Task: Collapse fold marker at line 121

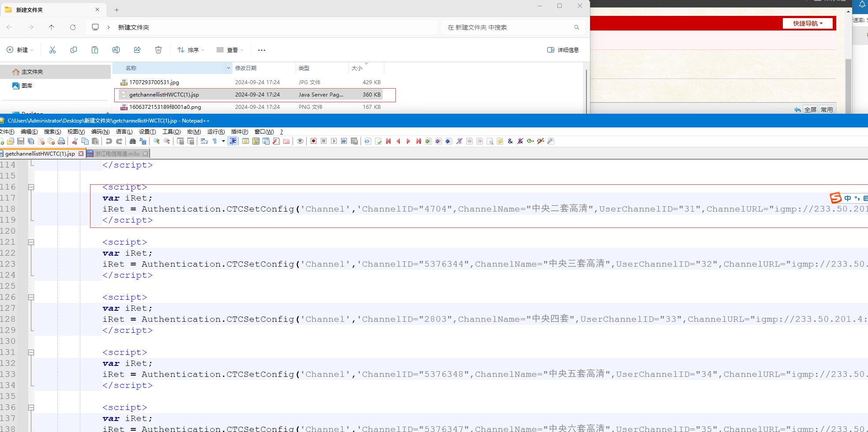Action: [x=31, y=242]
